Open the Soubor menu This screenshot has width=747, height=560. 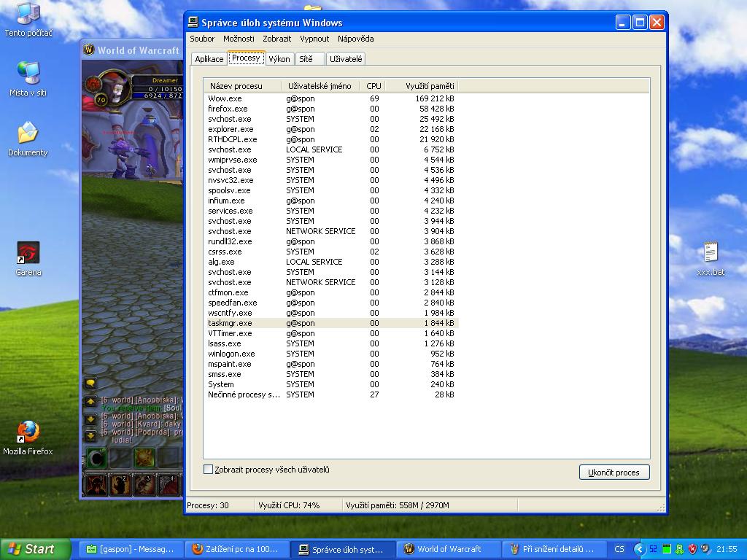coord(202,39)
